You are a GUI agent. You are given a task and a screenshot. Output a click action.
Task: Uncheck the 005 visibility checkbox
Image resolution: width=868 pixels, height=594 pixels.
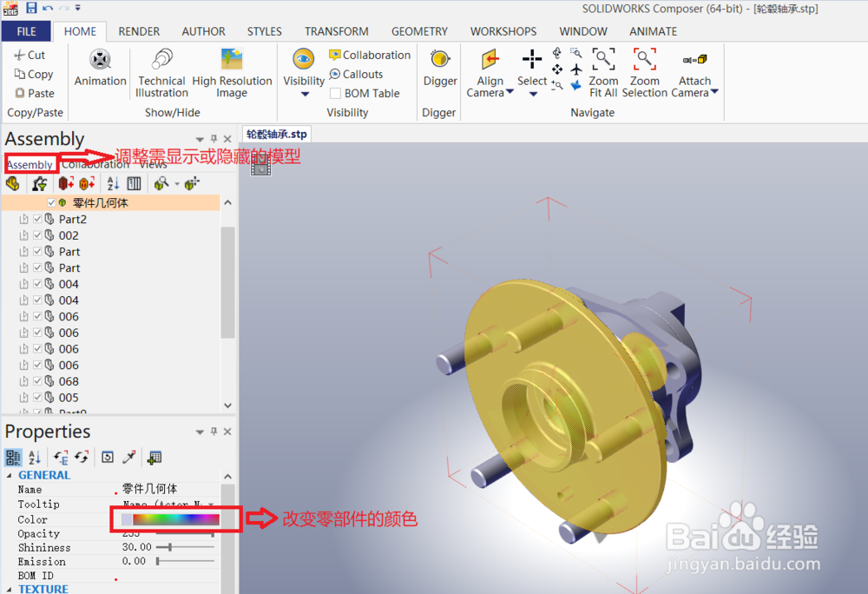tap(37, 397)
